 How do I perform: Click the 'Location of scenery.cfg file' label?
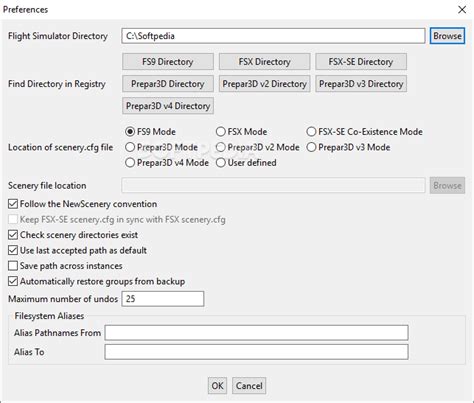(x=60, y=147)
